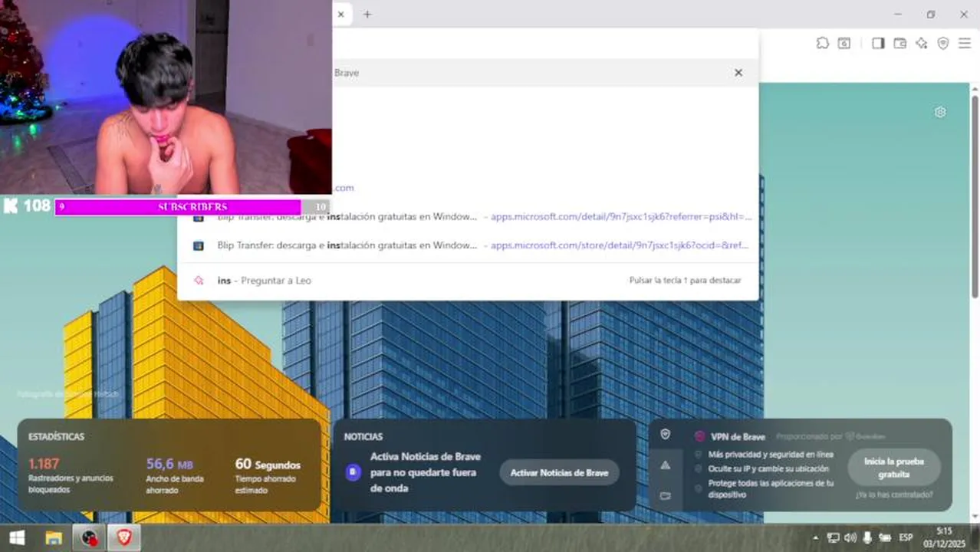Screen dimensions: 980x552
Task: Click Inicia la prueba gratuita button
Action: (x=894, y=468)
